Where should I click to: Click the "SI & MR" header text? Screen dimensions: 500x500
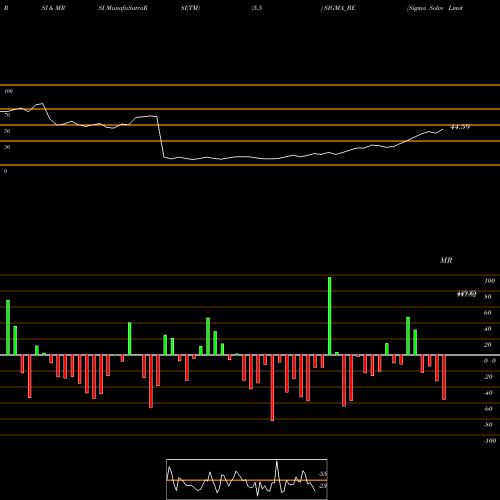[53, 8]
